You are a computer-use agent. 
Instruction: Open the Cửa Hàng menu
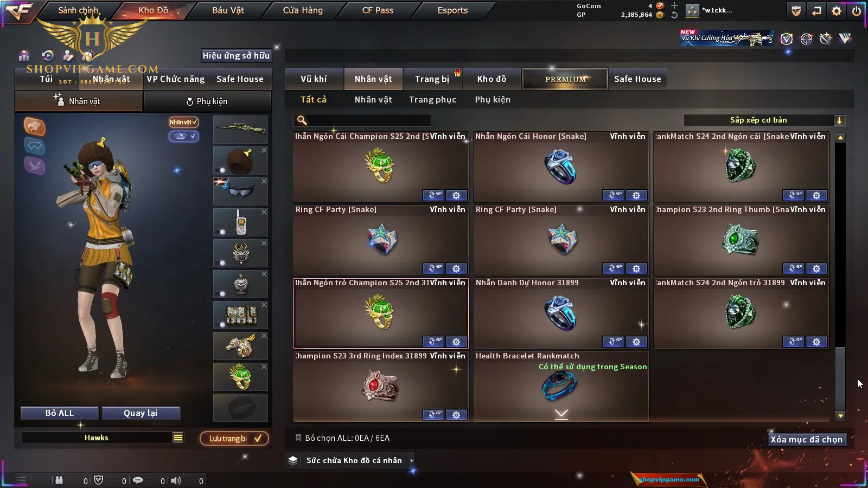point(303,10)
